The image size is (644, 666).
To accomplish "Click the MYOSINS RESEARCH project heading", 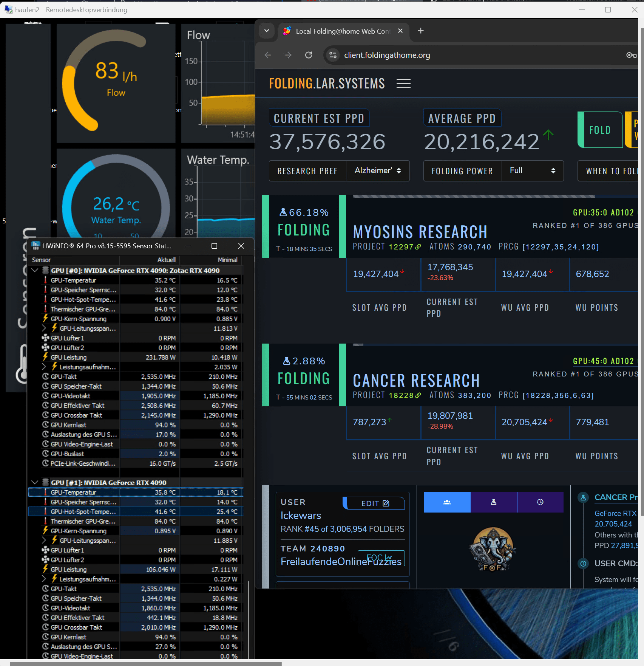I will click(x=420, y=232).
